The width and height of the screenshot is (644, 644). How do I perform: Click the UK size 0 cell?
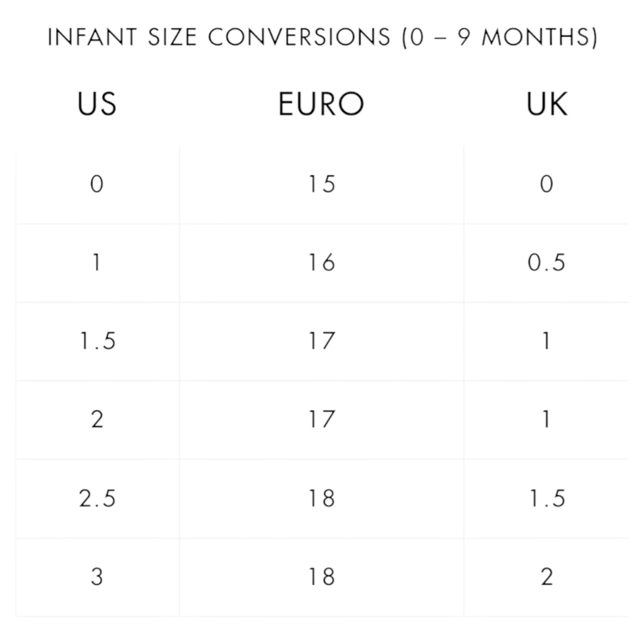coord(547,184)
